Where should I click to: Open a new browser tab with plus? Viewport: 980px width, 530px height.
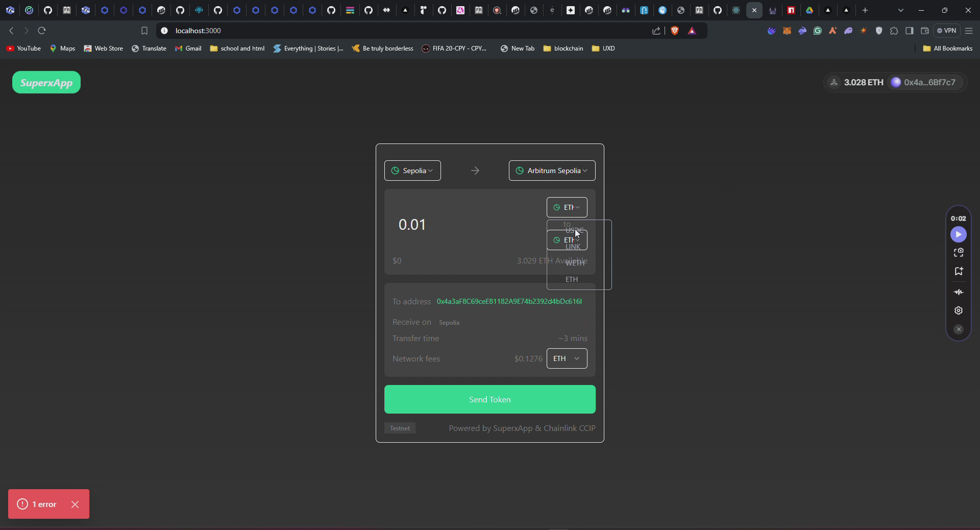(x=865, y=10)
